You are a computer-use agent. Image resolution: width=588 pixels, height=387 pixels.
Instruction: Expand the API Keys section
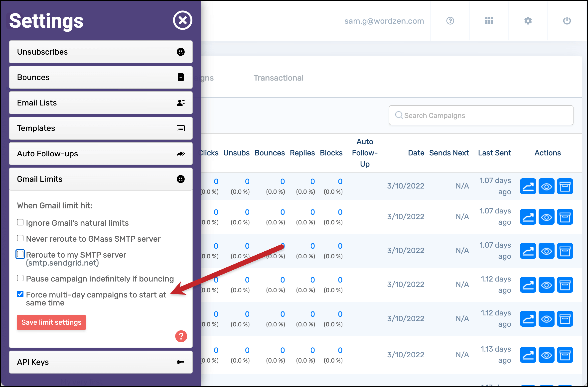(x=101, y=362)
